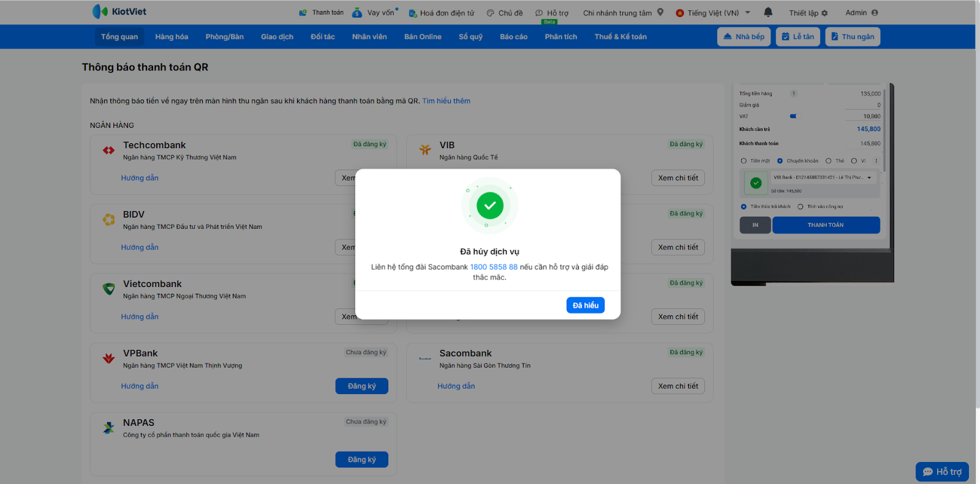Open the Nhân viên menu
Viewport: 980px width, 484px height.
coord(369,37)
